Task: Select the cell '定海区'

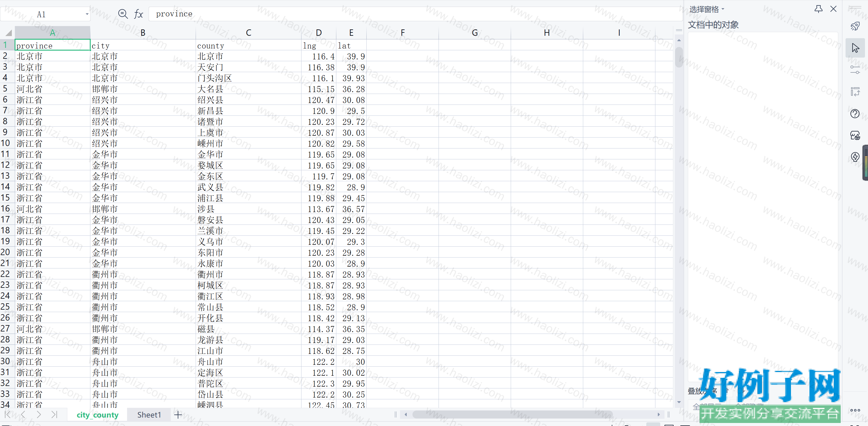Action: click(x=249, y=372)
